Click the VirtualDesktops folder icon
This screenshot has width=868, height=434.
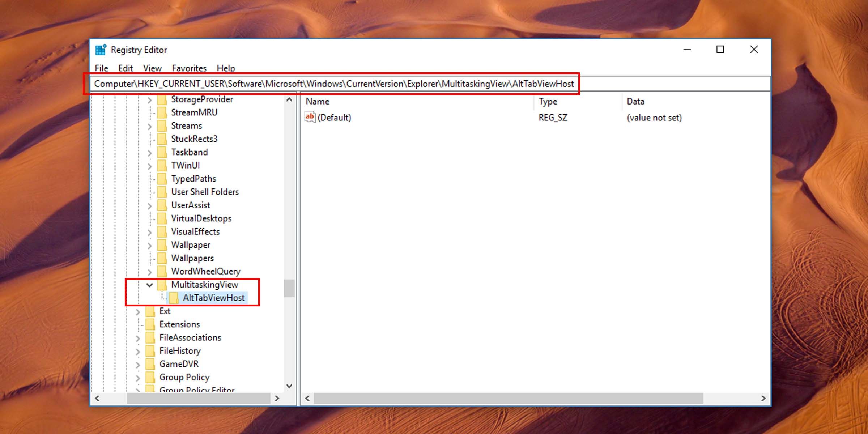tap(162, 218)
